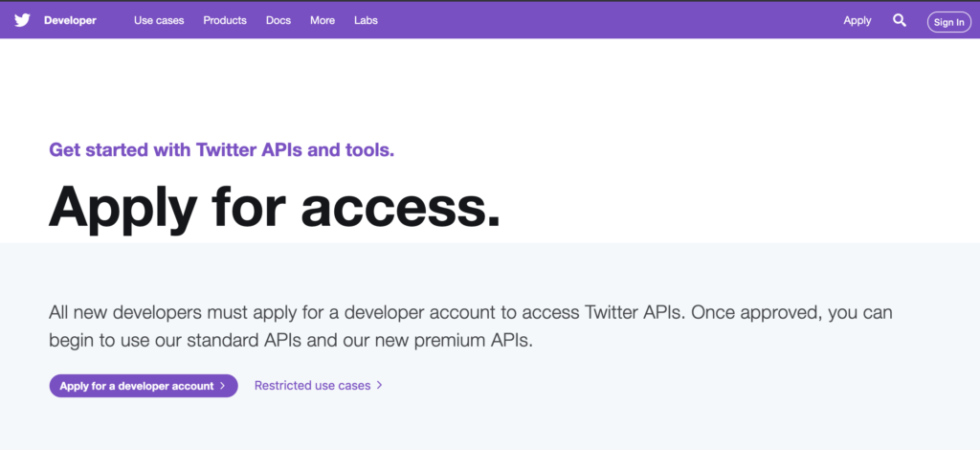Click the 'Get started with Twitter APIs' subtitle

(x=222, y=150)
